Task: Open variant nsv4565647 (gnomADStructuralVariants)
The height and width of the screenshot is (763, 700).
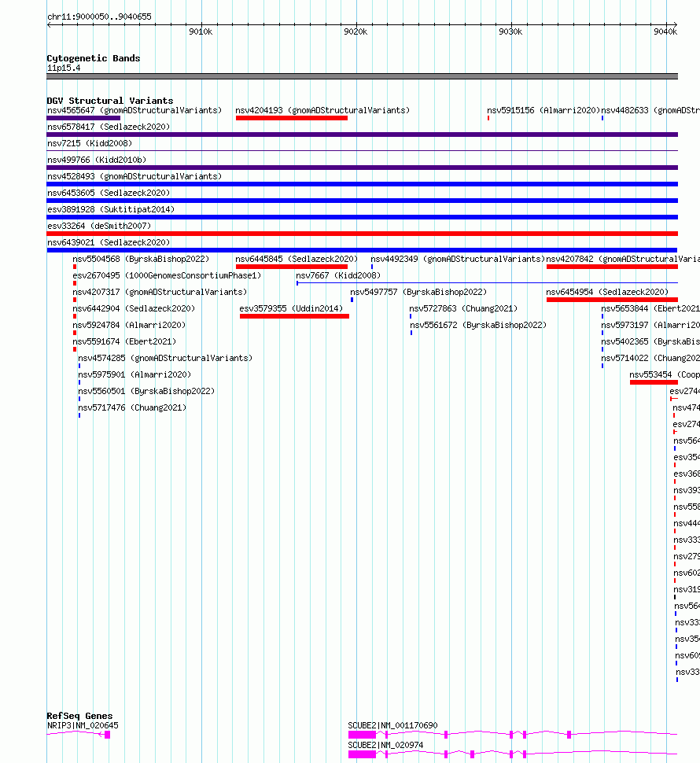Action: click(x=134, y=110)
